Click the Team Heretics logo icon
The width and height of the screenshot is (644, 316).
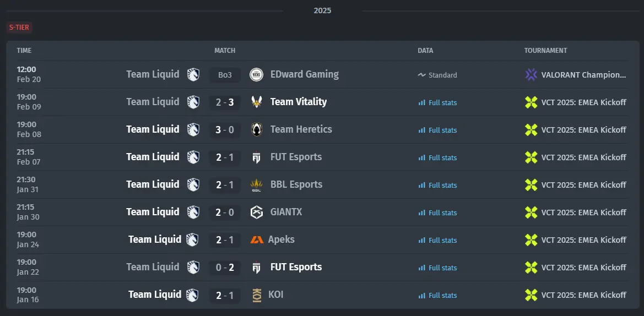click(x=256, y=130)
